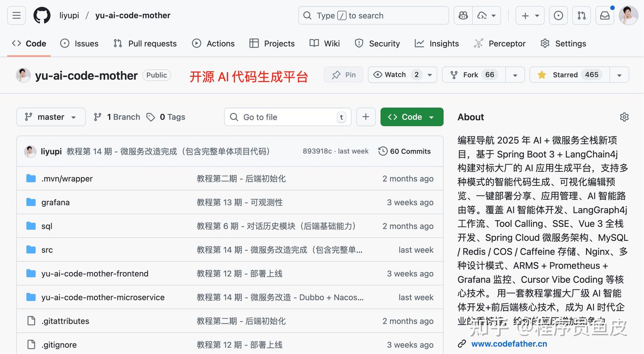Open the Copilot icon in the header
The width and height of the screenshot is (644, 354).
tap(462, 15)
